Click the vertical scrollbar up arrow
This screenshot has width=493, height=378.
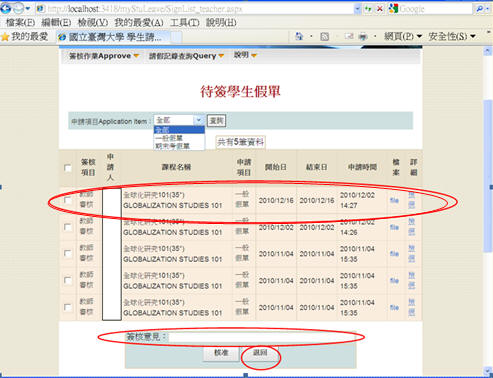[x=488, y=51]
